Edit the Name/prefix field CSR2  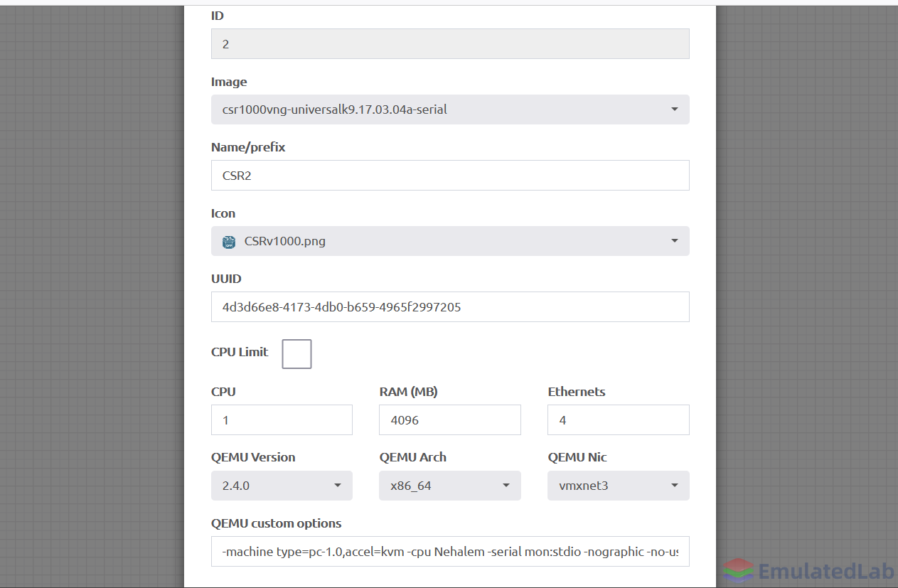click(450, 175)
